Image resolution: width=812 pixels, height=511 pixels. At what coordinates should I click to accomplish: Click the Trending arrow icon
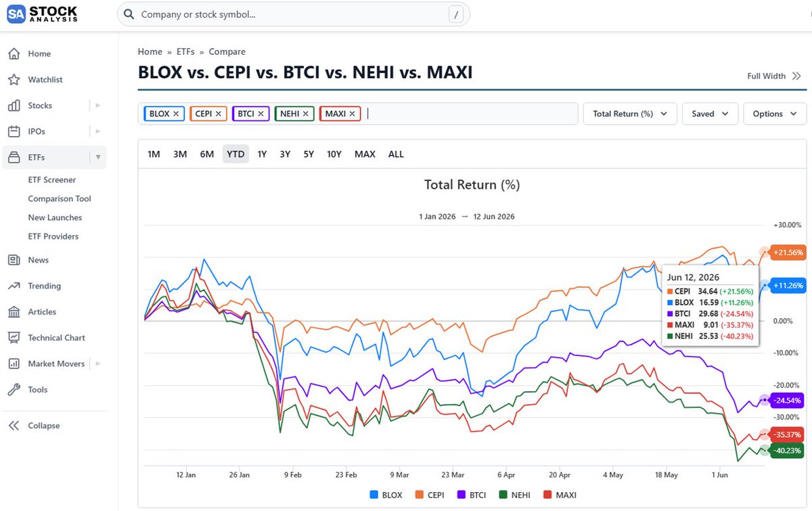click(x=14, y=286)
